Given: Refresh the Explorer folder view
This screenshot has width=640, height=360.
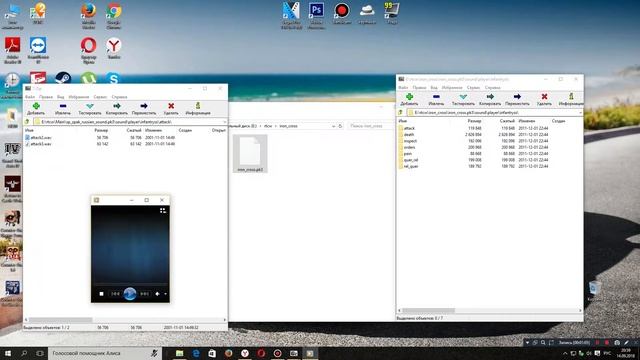Looking at the screenshot, I should tap(340, 126).
